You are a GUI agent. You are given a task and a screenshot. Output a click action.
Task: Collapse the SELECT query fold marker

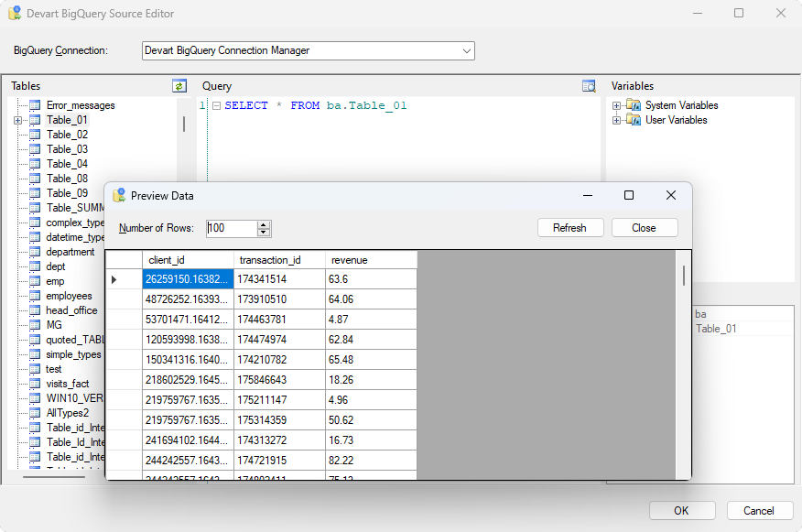tap(215, 105)
